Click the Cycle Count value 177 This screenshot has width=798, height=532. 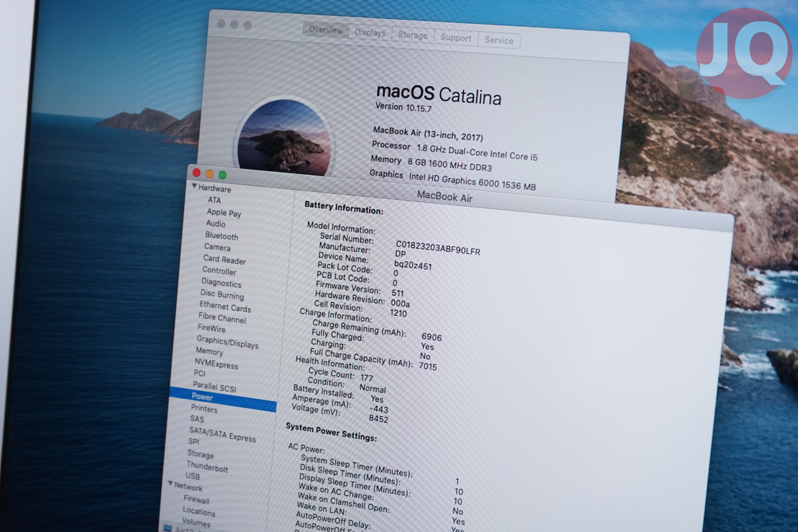coord(366,377)
